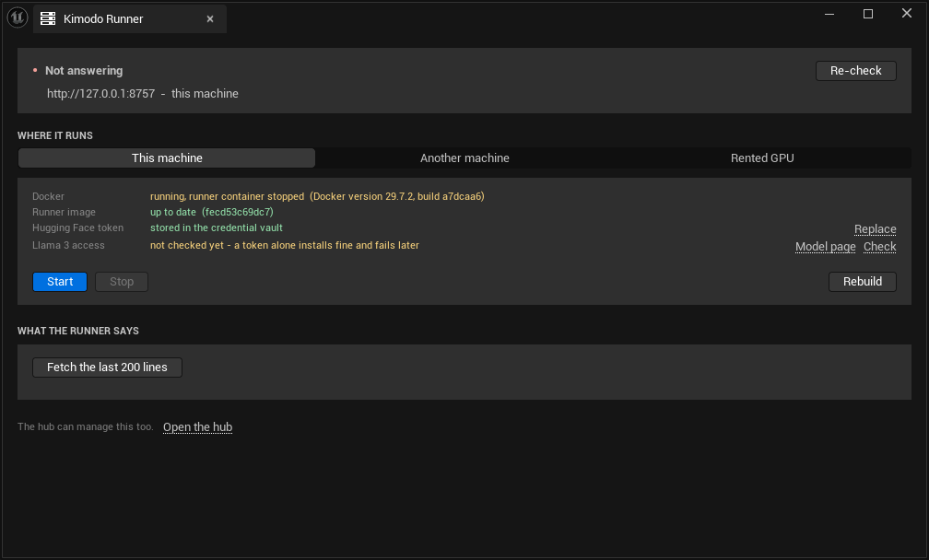Switch to the This machine tab
The height and width of the screenshot is (560, 929).
coord(167,158)
